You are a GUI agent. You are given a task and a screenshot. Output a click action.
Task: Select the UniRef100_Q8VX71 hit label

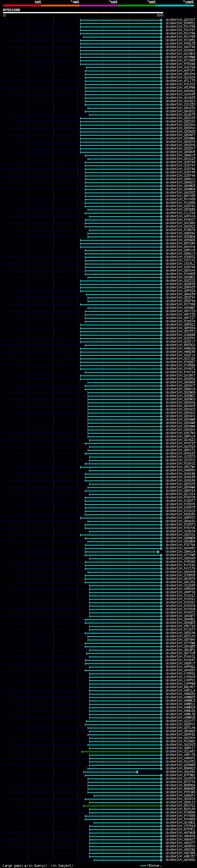[x=180, y=450]
